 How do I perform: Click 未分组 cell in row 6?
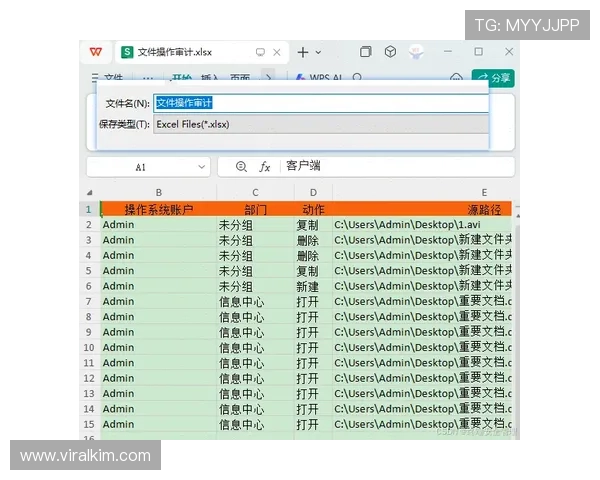pos(255,286)
